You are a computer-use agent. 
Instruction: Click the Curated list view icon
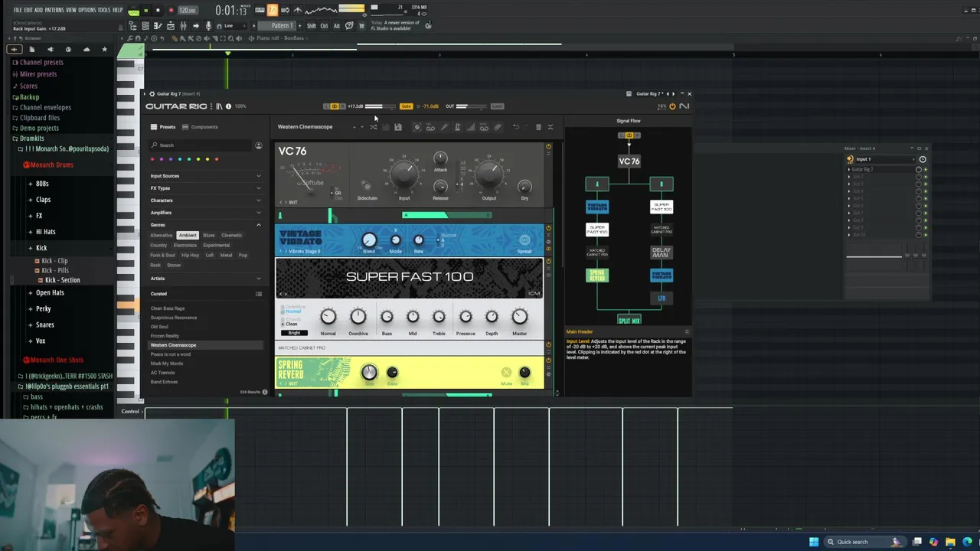[x=259, y=294]
